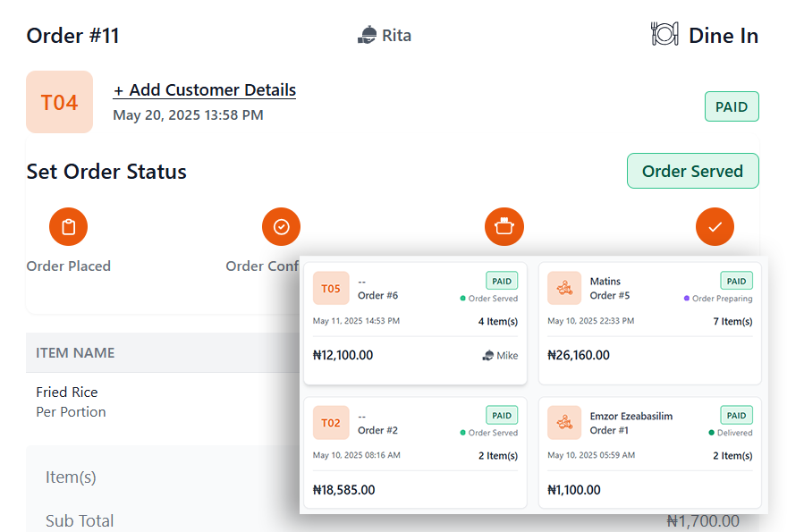Click the delivery icon on Matins order

(x=565, y=289)
